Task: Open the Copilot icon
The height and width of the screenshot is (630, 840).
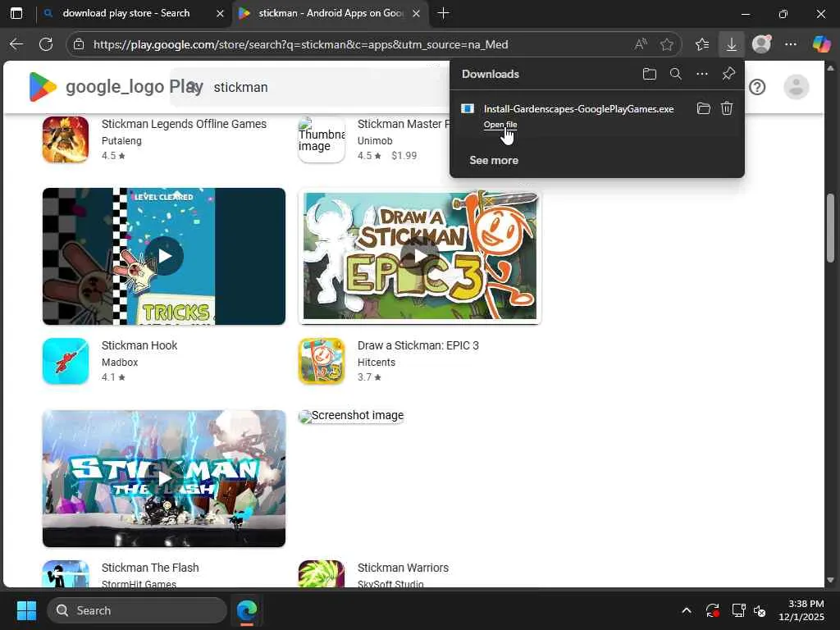Action: [x=821, y=44]
